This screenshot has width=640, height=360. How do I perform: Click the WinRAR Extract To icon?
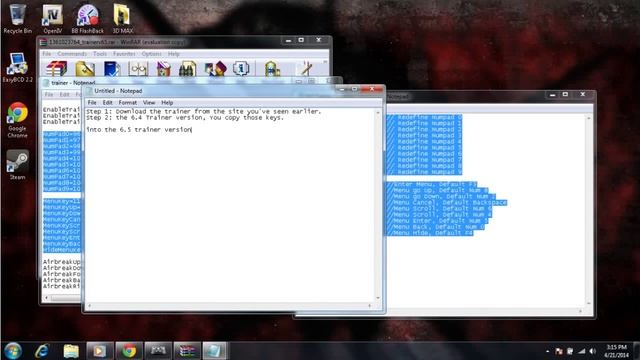[x=85, y=69]
